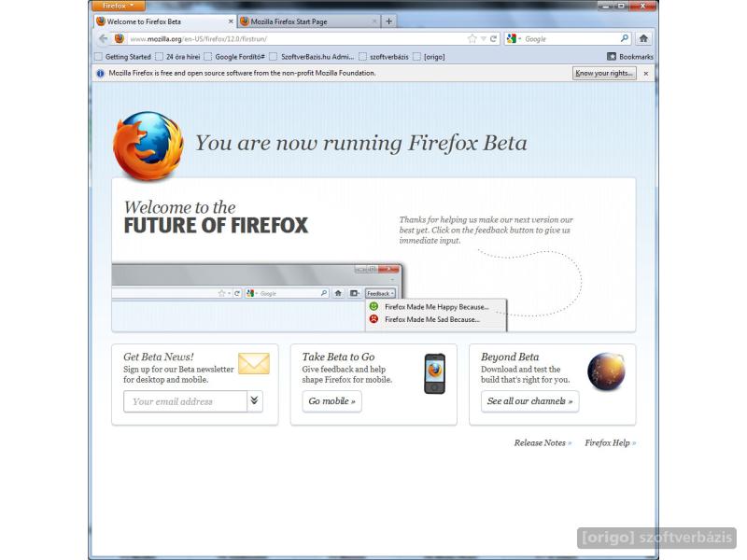Screen dimensions: 747x560
Task: Click Beyond Beta heading
Action: [x=510, y=357]
